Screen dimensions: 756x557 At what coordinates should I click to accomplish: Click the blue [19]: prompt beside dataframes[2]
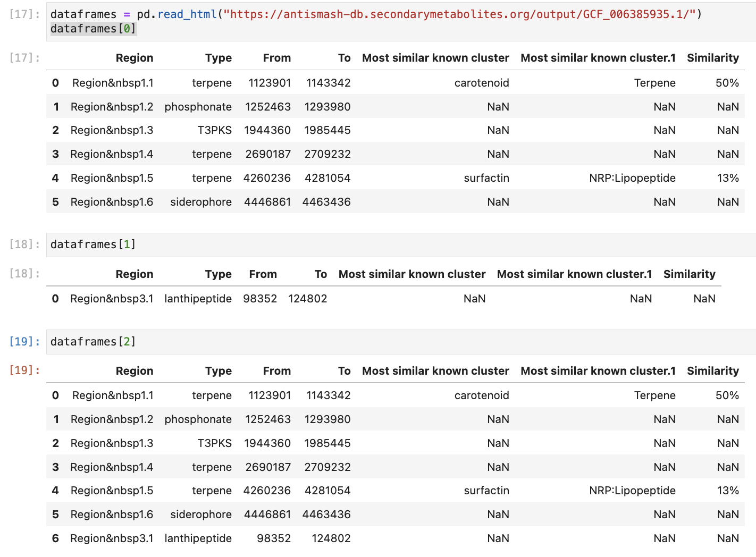click(24, 342)
